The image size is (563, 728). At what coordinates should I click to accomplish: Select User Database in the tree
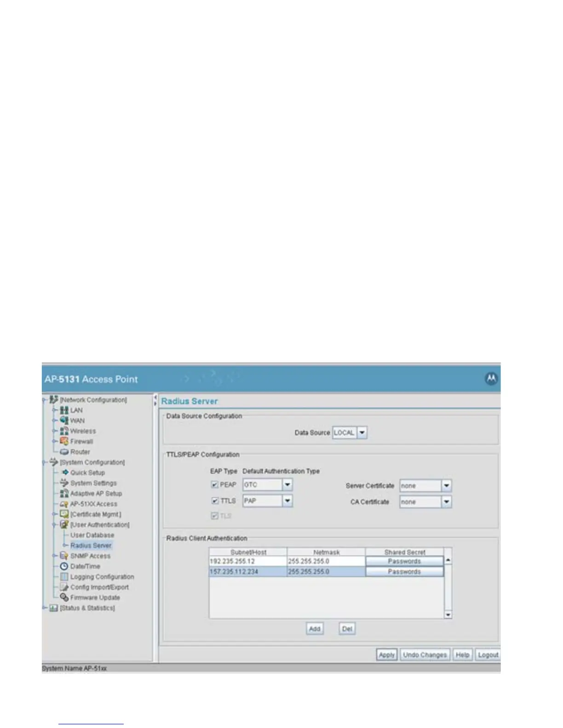pyautogui.click(x=92, y=535)
